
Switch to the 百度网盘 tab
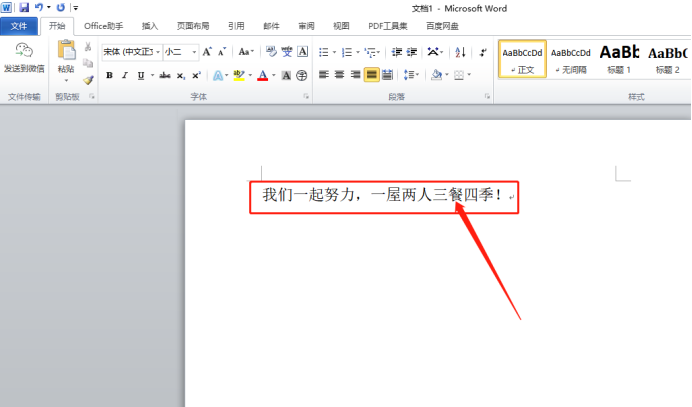coord(442,26)
